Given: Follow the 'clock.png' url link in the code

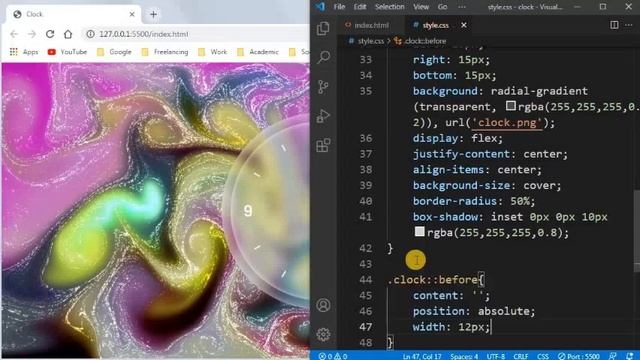Looking at the screenshot, I should 507,122.
